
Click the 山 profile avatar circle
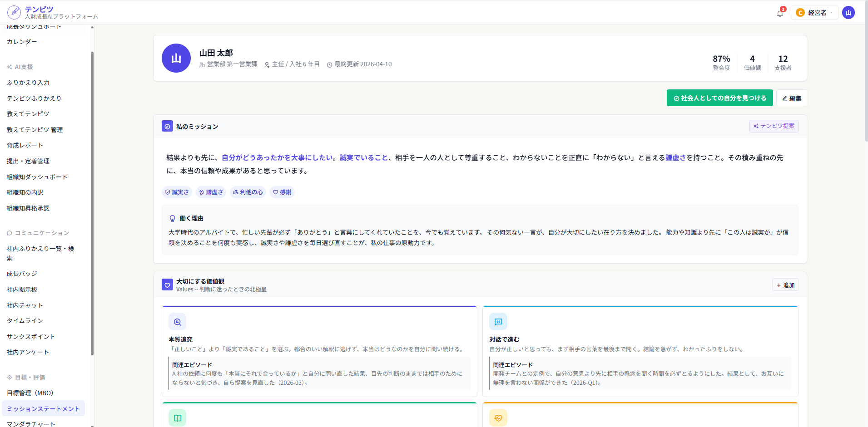point(176,58)
